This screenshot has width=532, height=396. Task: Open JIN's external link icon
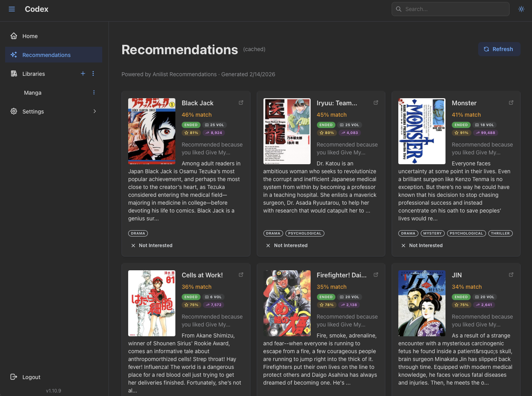pos(511,274)
